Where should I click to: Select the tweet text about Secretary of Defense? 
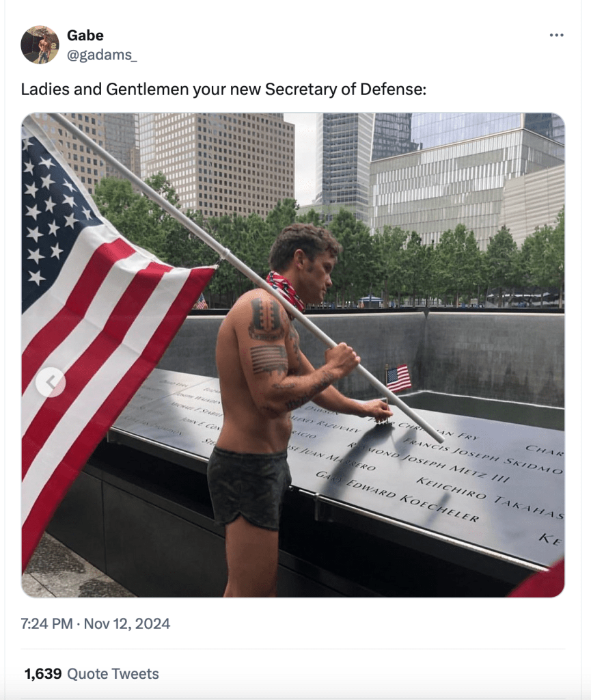point(223,90)
